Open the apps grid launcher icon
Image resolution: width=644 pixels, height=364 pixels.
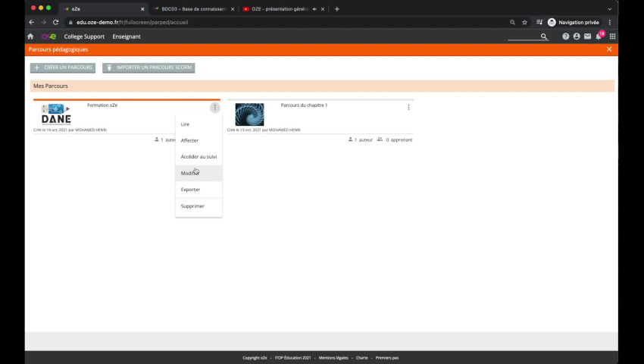612,36
